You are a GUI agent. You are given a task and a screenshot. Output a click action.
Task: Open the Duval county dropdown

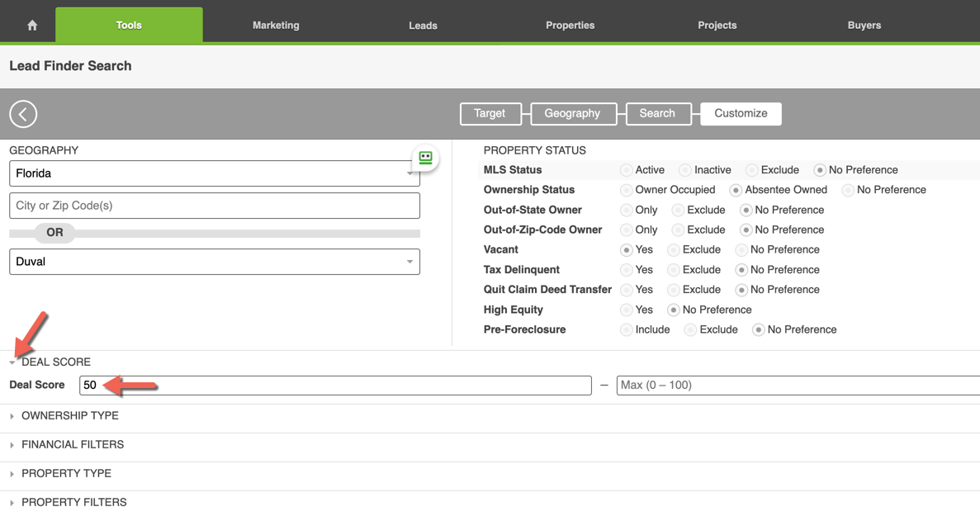point(215,262)
